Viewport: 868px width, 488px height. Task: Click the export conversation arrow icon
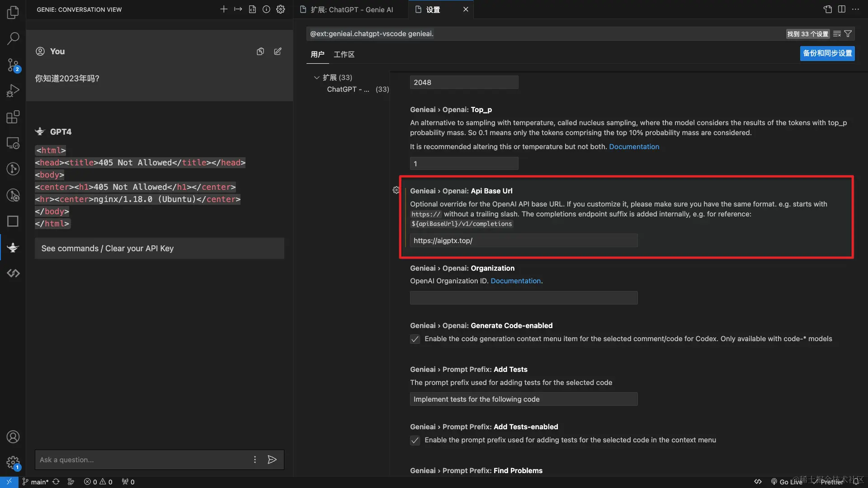click(238, 9)
